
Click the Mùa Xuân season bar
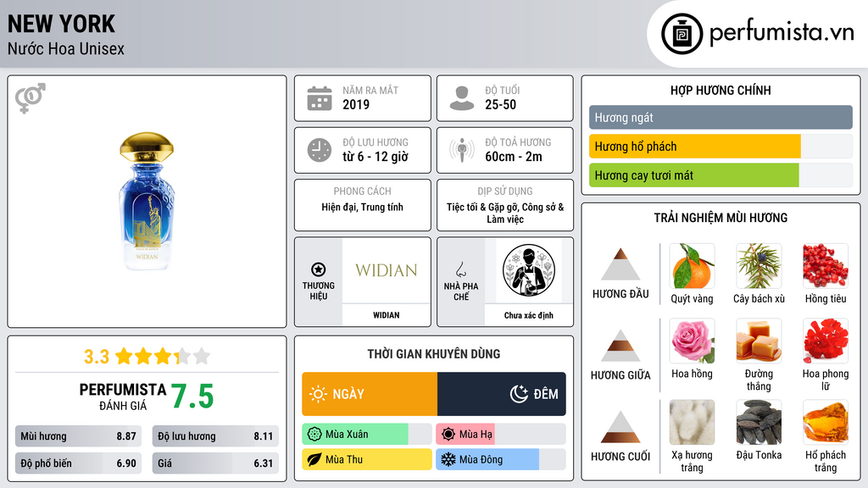pos(366,435)
